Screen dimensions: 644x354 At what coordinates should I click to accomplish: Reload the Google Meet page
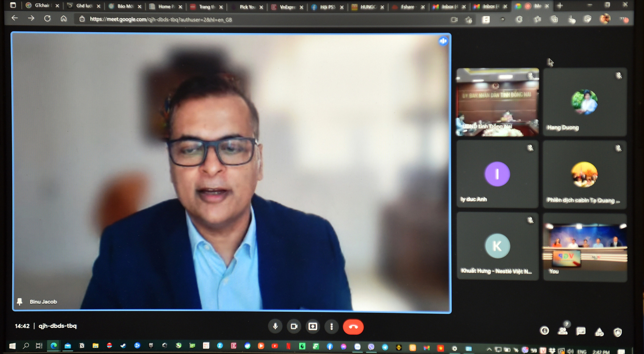click(47, 18)
